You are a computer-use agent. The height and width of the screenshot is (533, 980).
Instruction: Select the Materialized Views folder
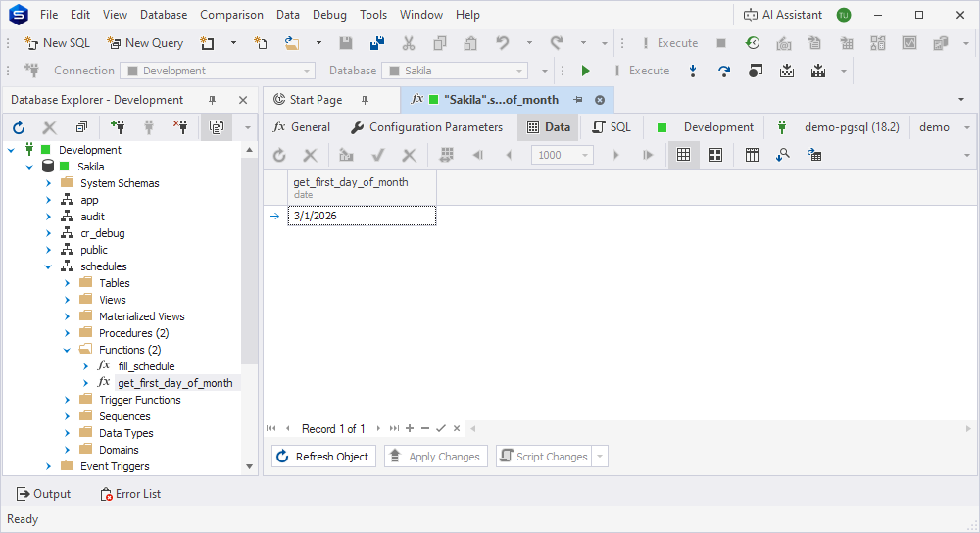[141, 316]
